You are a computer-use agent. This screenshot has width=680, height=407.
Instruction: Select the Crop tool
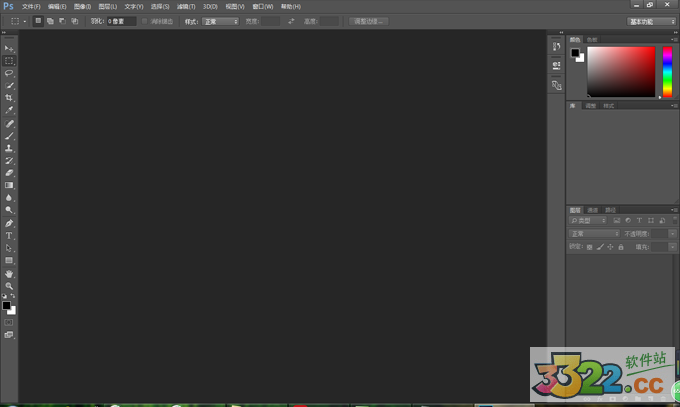point(9,98)
